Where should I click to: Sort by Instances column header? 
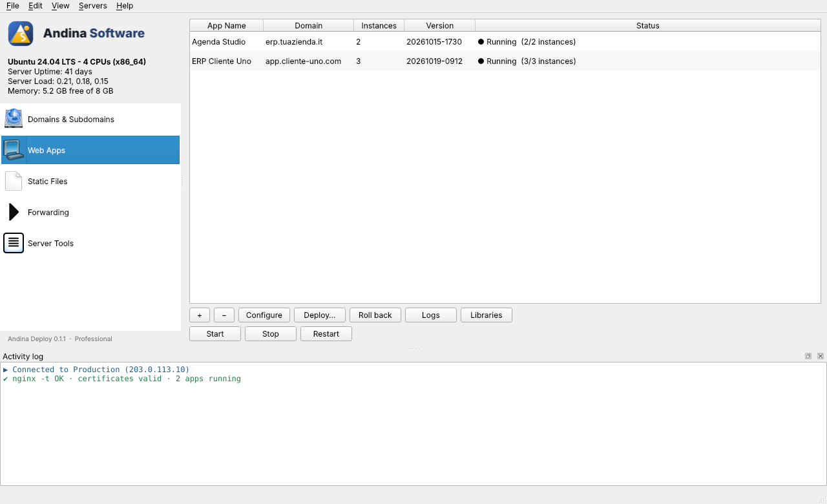[379, 26]
